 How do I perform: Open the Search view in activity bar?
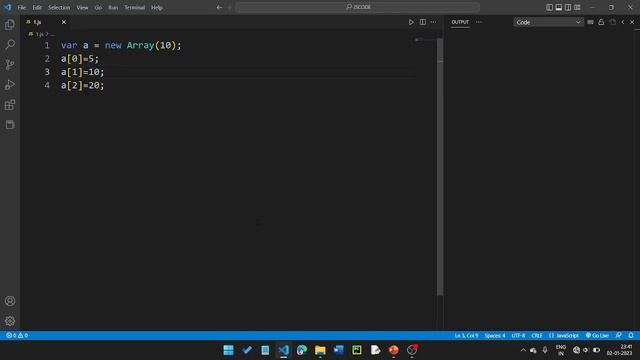10,44
